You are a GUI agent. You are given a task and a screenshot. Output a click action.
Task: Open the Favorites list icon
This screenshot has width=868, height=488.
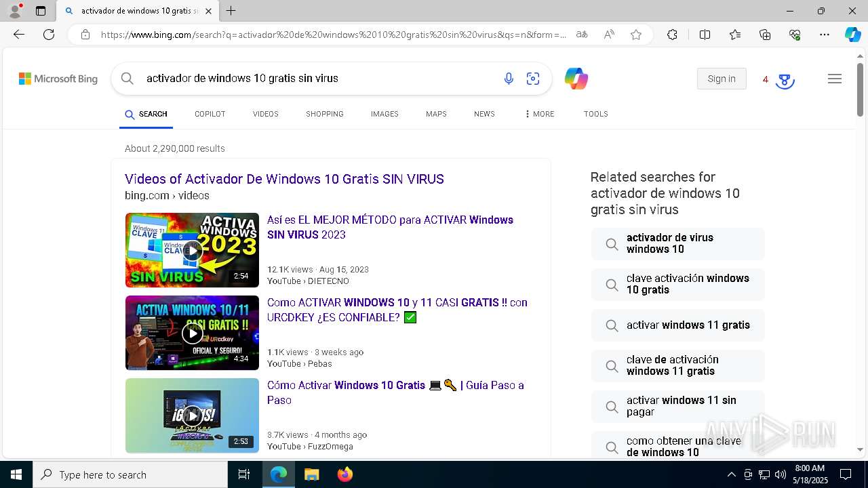pos(735,35)
